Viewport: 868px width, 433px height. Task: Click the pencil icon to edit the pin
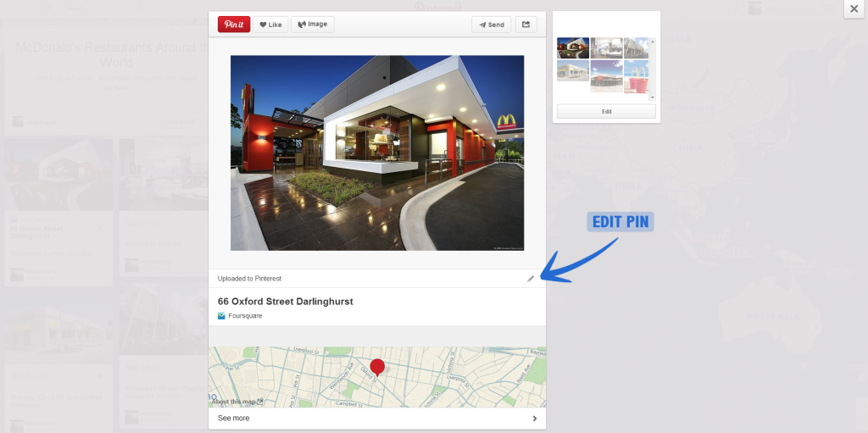point(531,279)
